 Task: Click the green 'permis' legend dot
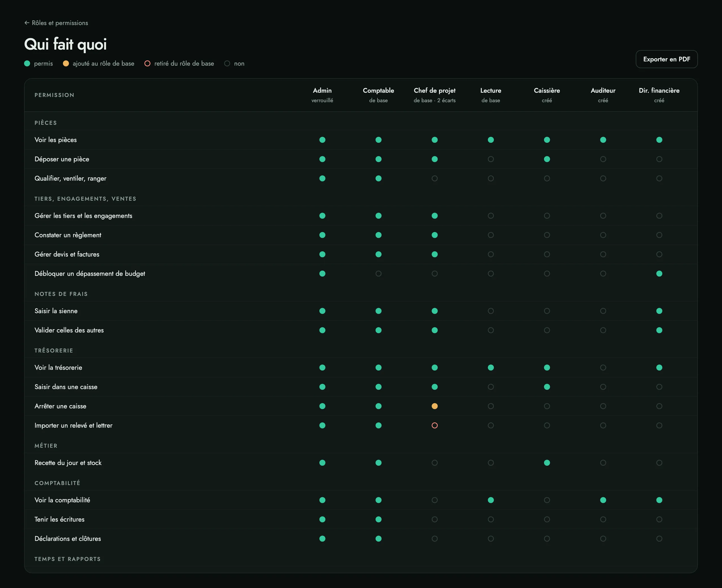coord(27,64)
